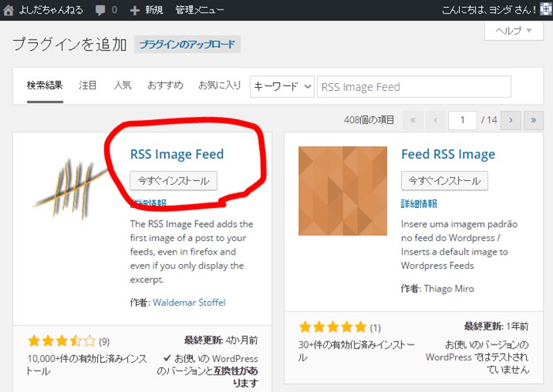Install RSS Image Feed now
The height and width of the screenshot is (392, 553).
click(173, 181)
